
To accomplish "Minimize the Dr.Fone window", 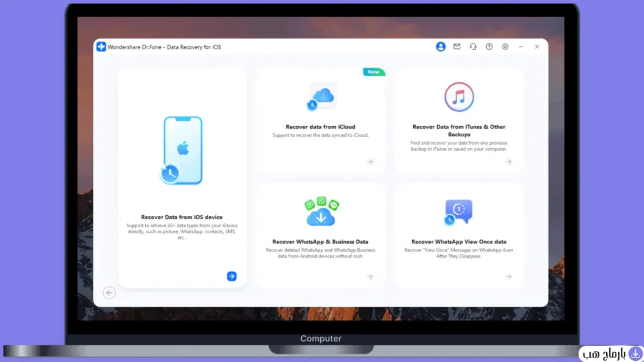I will coord(521,47).
